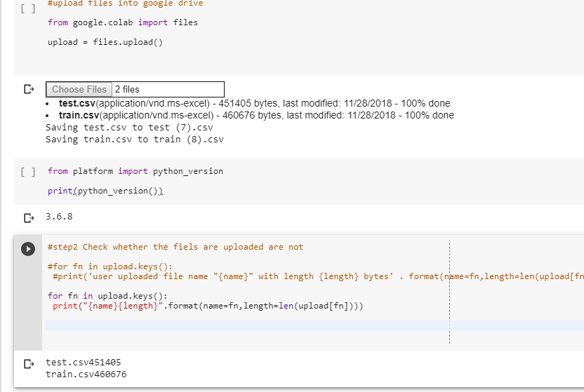Click '#for fn in upload.keys():' commented line
584x392 pixels.
pos(110,266)
